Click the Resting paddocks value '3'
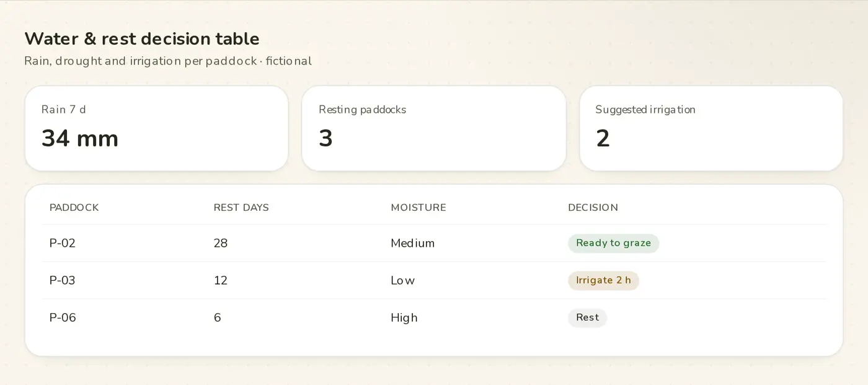 click(x=325, y=138)
